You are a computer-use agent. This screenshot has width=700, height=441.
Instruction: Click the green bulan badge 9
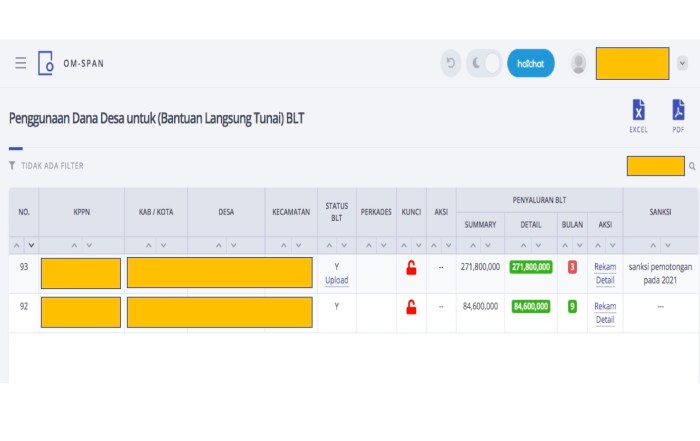[x=572, y=307]
